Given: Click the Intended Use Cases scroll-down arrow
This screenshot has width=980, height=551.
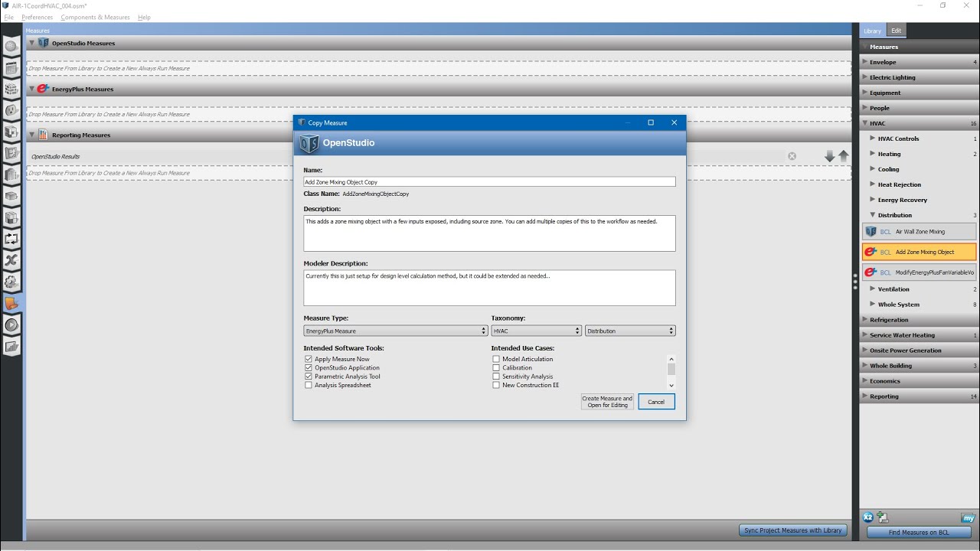Looking at the screenshot, I should [x=671, y=386].
